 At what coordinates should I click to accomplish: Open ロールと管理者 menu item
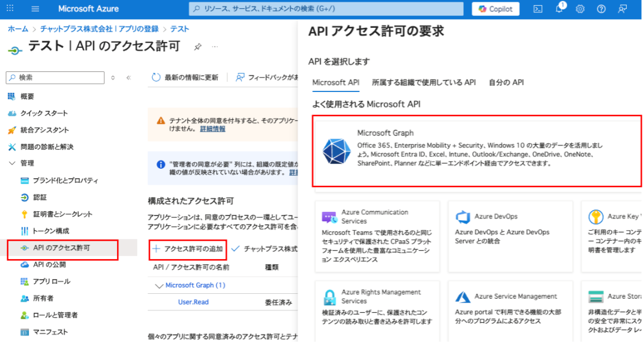(55, 315)
